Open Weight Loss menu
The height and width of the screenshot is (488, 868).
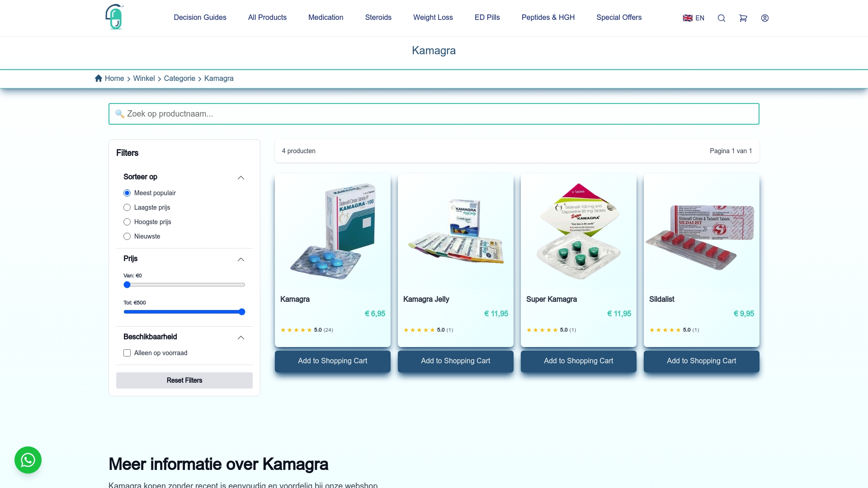(433, 17)
